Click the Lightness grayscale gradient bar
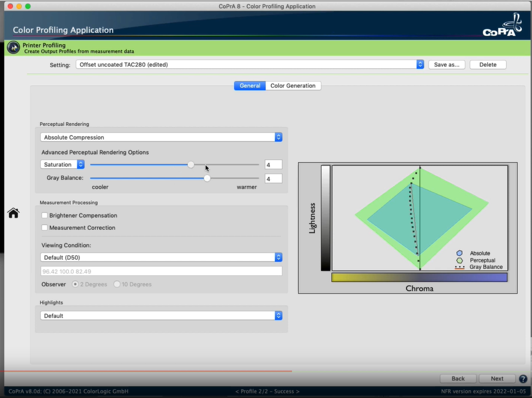 326,218
